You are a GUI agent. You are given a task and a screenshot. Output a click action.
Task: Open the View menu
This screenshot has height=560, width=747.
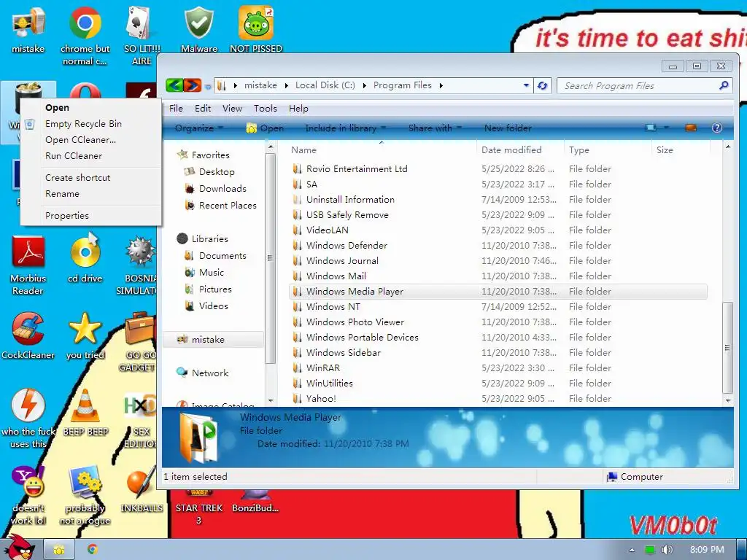[232, 109]
